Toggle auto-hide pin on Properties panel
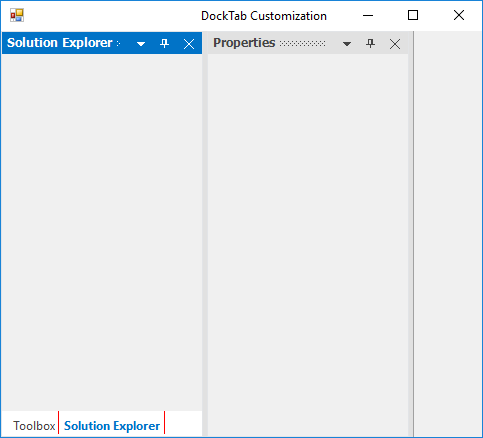483x438 pixels. tap(370, 43)
